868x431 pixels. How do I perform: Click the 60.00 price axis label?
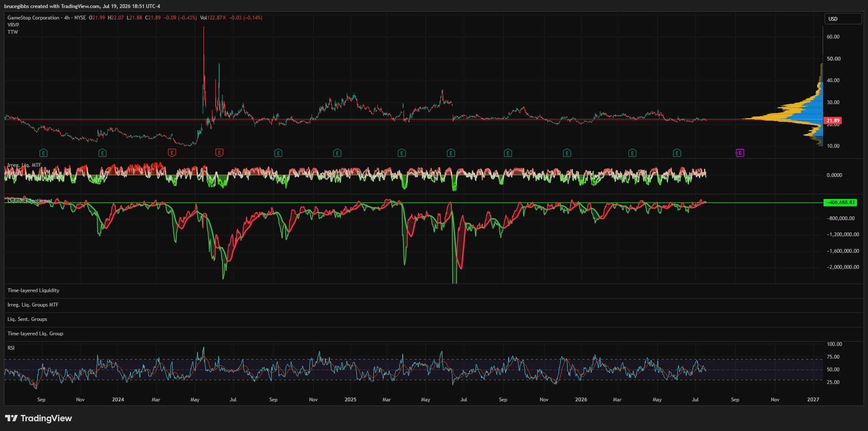click(833, 37)
